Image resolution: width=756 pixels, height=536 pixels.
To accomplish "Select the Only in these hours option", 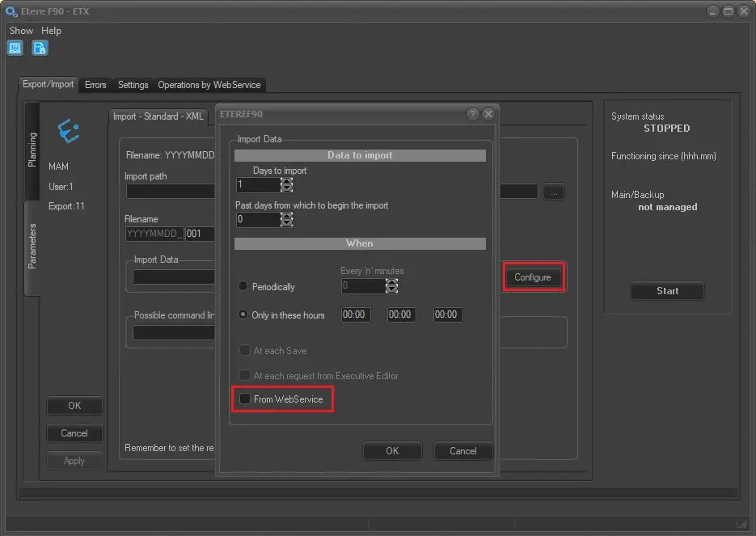I will point(243,315).
